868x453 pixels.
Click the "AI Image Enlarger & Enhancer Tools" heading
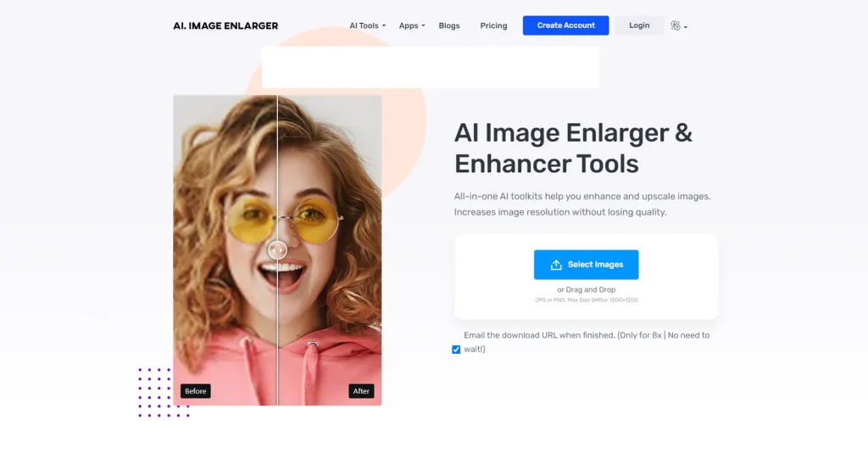573,148
